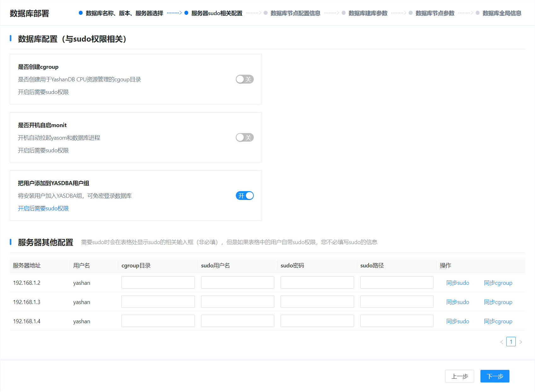This screenshot has width=535, height=392.
Task: Click the 上一步 (previous step) button
Action: coord(459,376)
